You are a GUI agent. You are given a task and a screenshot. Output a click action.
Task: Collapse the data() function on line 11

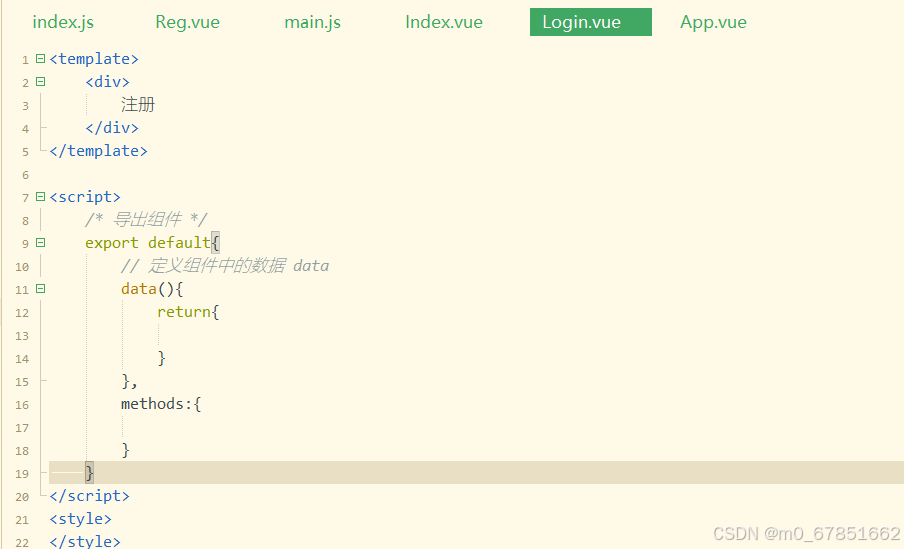point(40,288)
